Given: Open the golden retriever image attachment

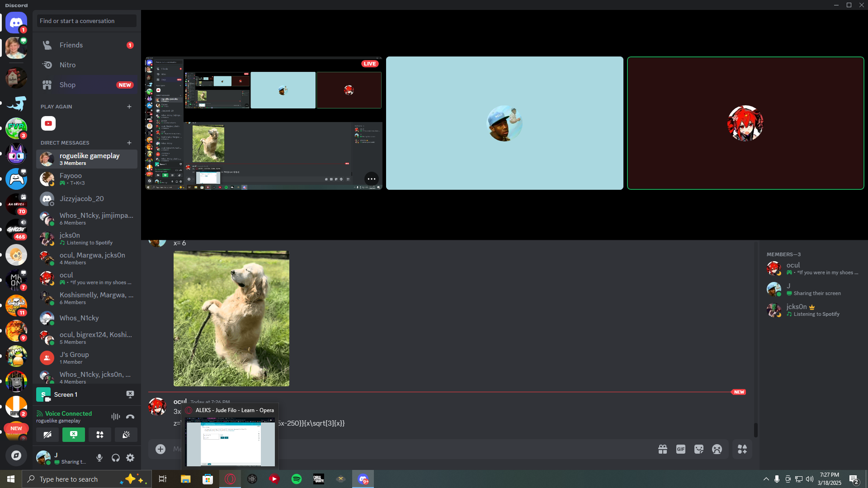Looking at the screenshot, I should 231,319.
